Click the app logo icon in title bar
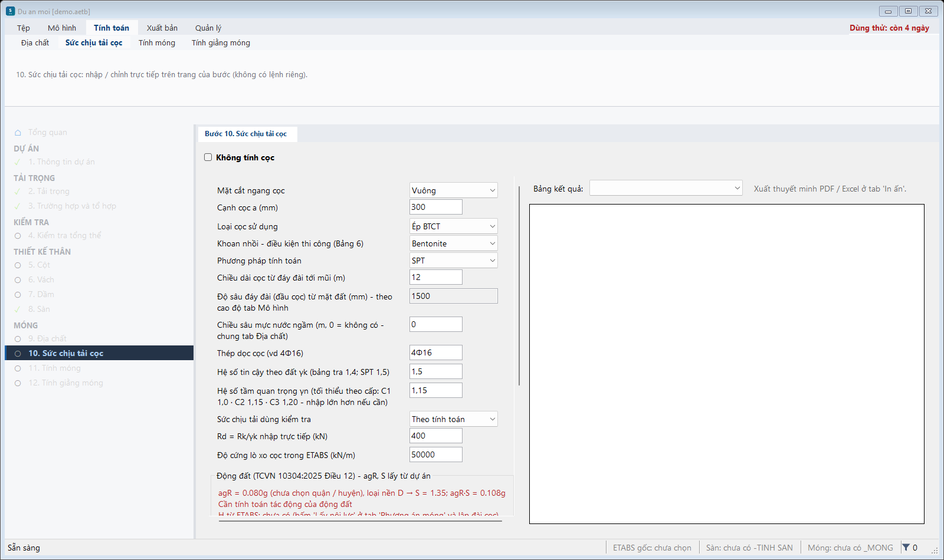 point(10,11)
